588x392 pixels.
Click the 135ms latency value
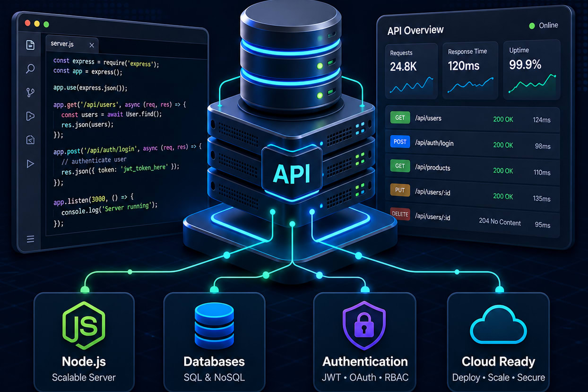tap(542, 199)
